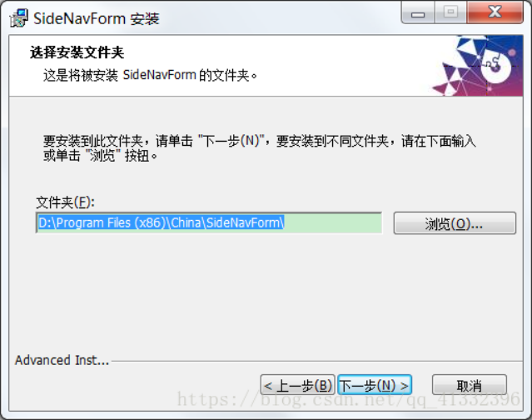Go back with 上一步(B) button

(297, 385)
